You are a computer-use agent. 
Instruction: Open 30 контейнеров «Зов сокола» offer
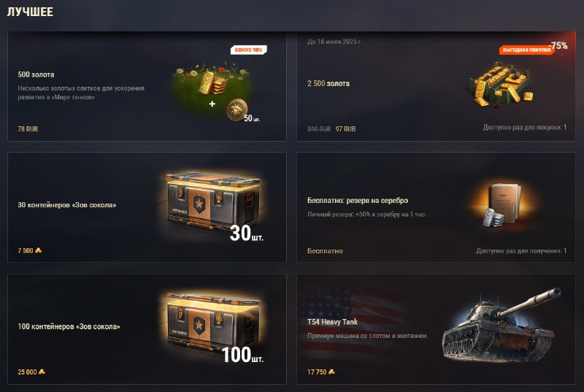pyautogui.click(x=67, y=204)
